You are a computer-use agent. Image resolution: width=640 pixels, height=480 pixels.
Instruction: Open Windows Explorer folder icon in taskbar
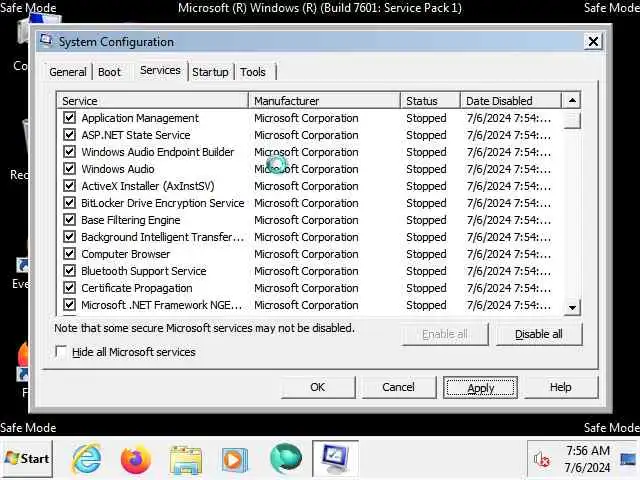click(185, 460)
